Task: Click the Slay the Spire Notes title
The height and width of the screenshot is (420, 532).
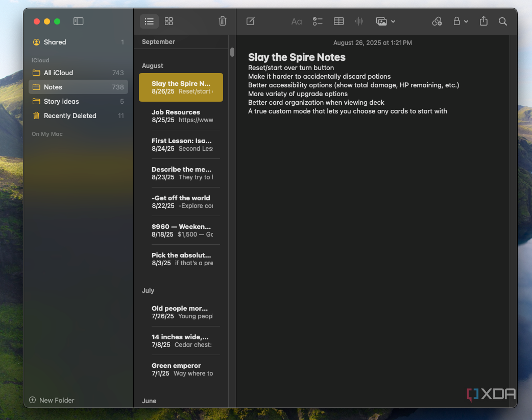Action: coord(297,57)
